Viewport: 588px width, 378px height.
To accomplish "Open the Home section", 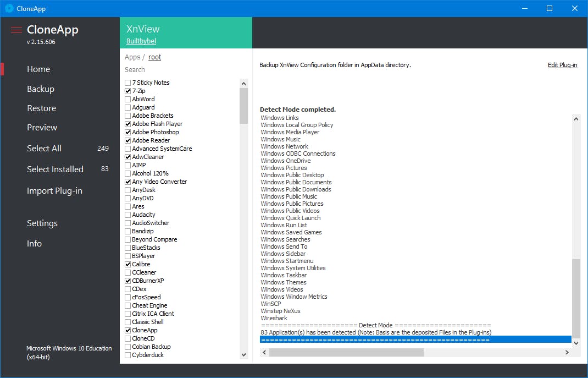I will tap(38, 69).
